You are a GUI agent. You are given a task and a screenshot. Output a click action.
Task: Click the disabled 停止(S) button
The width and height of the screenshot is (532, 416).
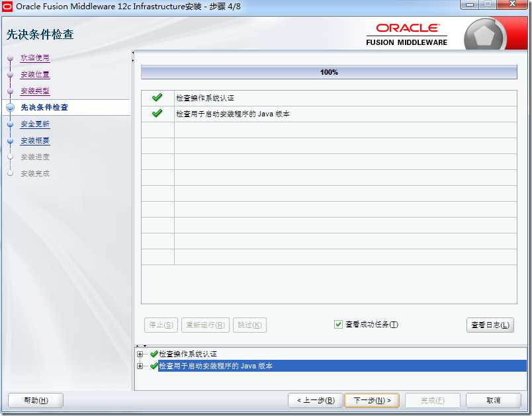[x=161, y=325]
